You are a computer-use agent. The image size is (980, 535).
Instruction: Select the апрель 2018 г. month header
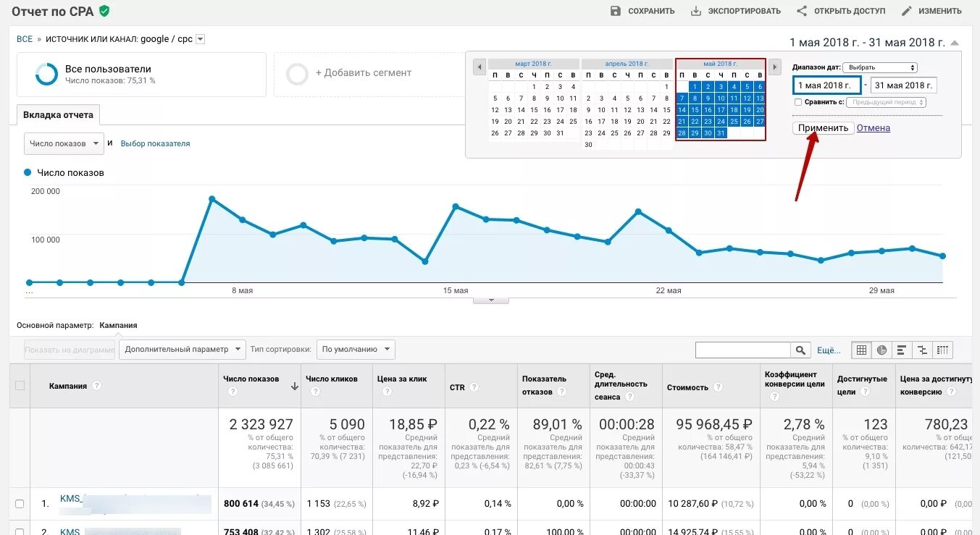(627, 64)
